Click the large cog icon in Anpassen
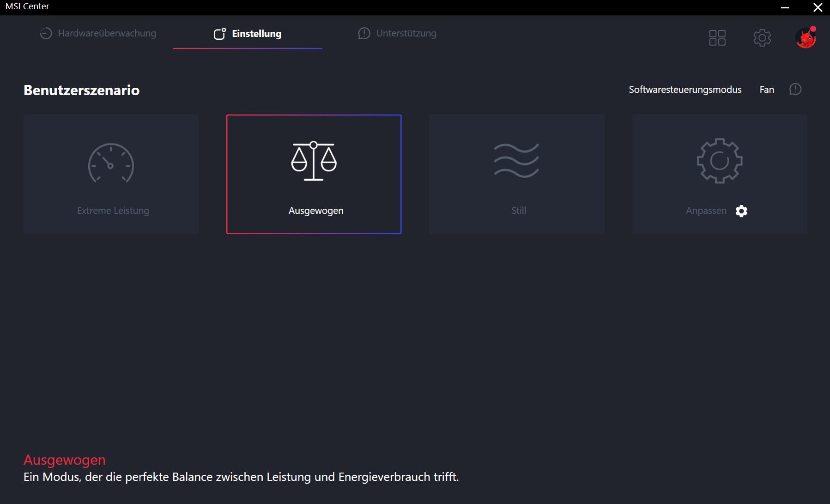 coord(720,161)
